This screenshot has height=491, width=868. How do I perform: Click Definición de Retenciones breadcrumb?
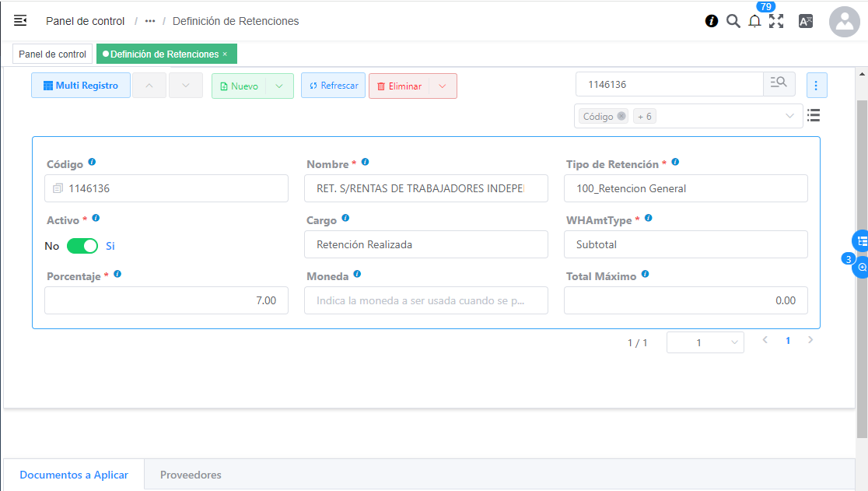(236, 21)
